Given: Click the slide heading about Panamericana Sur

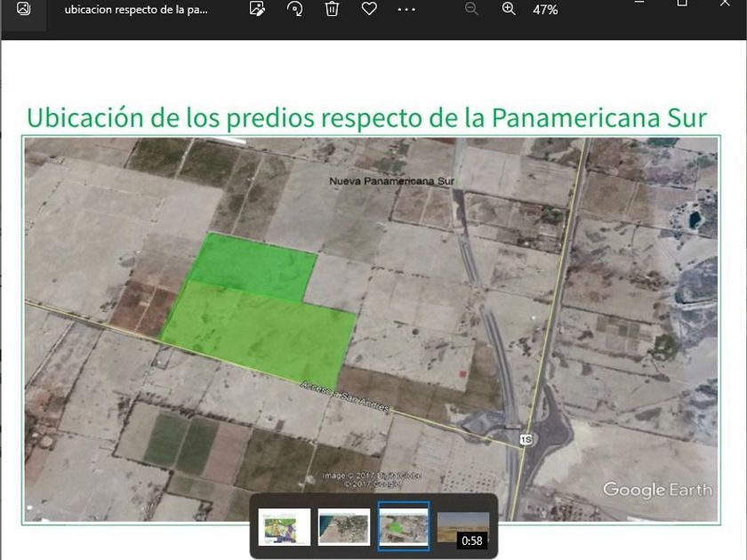Looking at the screenshot, I should point(366,117).
